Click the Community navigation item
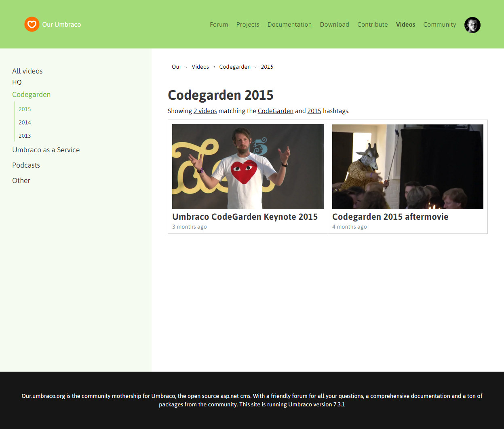Image resolution: width=504 pixels, height=429 pixels. pyautogui.click(x=439, y=25)
